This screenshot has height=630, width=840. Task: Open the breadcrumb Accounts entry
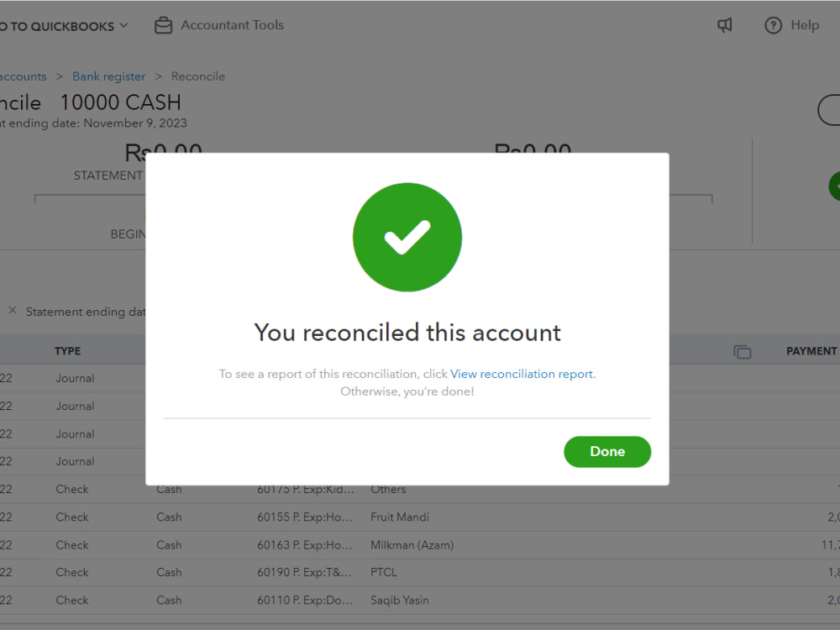tap(23, 76)
